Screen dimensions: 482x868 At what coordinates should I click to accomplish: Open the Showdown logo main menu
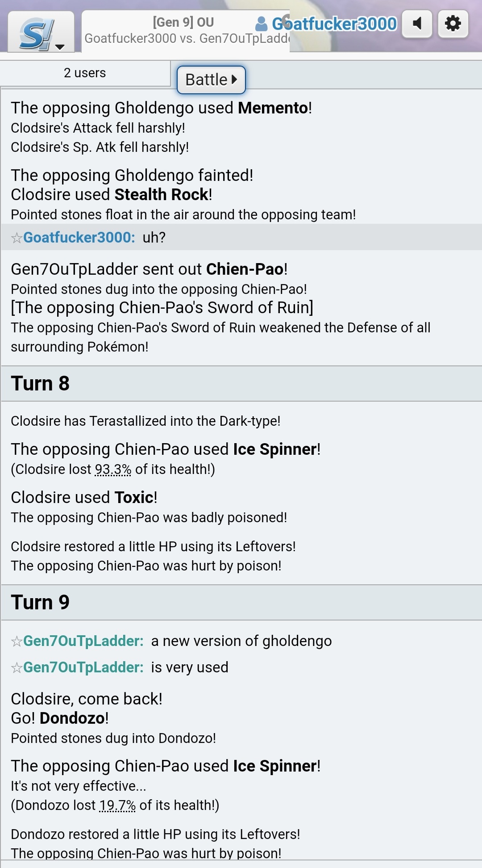[x=41, y=33]
